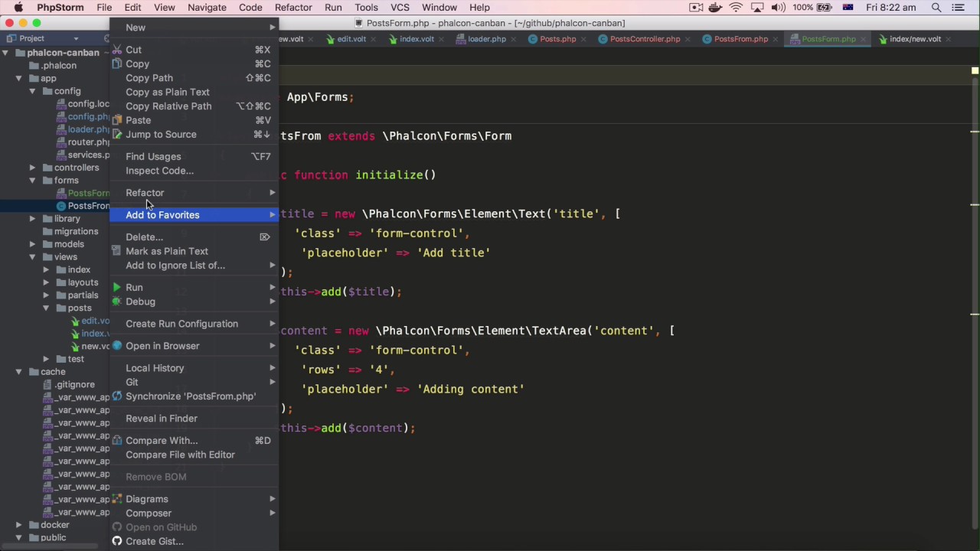Expand the docker folder

pyautogui.click(x=18, y=525)
